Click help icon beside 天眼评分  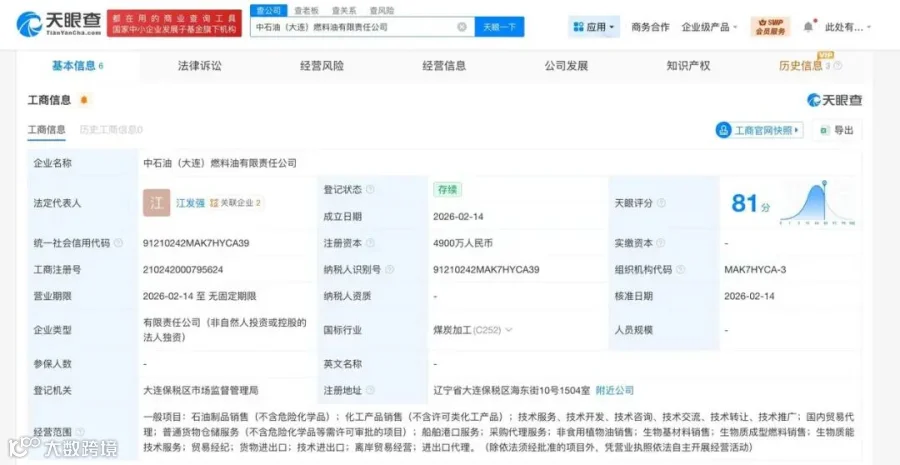(x=661, y=203)
